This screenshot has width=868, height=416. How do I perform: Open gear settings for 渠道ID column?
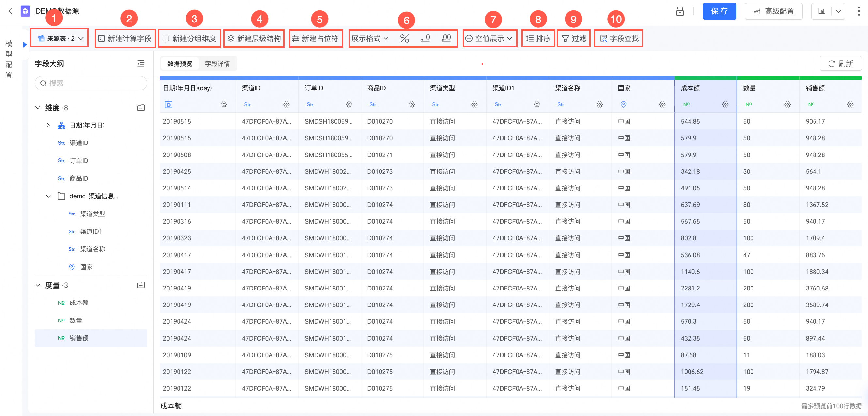coord(287,104)
